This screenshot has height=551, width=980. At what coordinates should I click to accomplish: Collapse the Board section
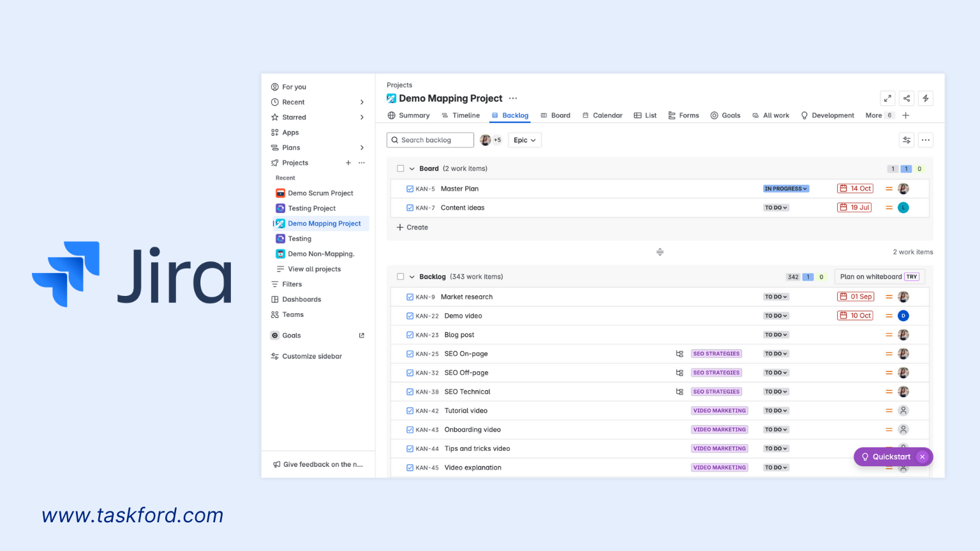(x=412, y=168)
